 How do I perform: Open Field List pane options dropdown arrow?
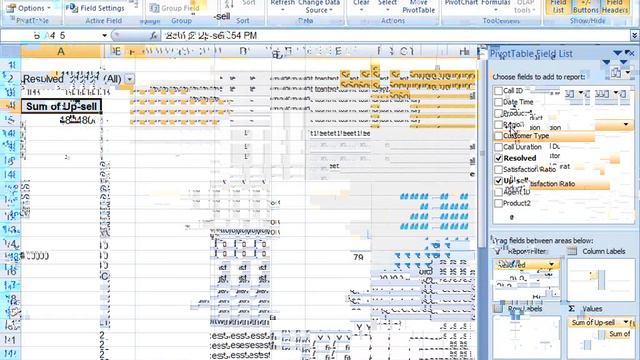tap(618, 53)
